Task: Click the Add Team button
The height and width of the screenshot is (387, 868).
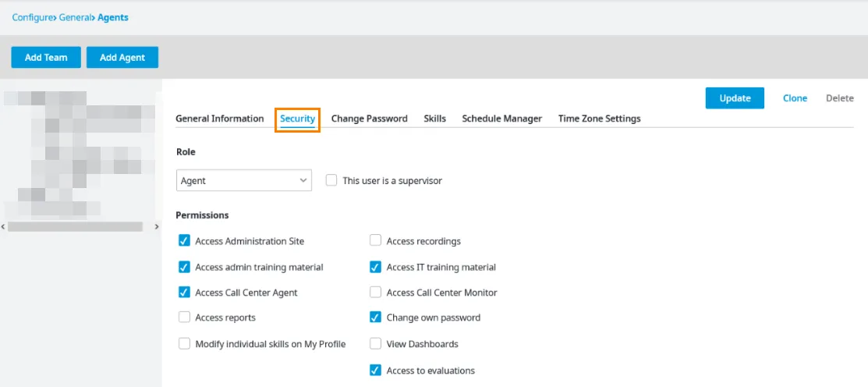Action: tap(46, 57)
